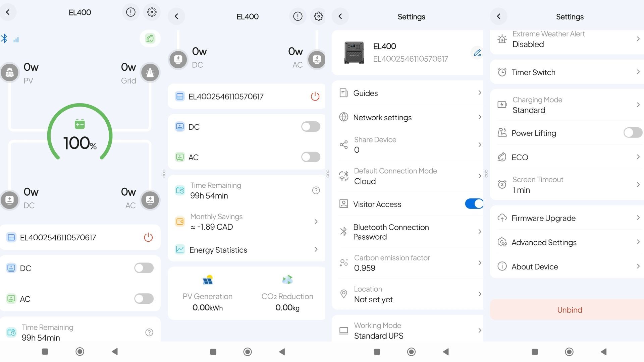Open alerts via exclamation icon on first screen

[130, 12]
